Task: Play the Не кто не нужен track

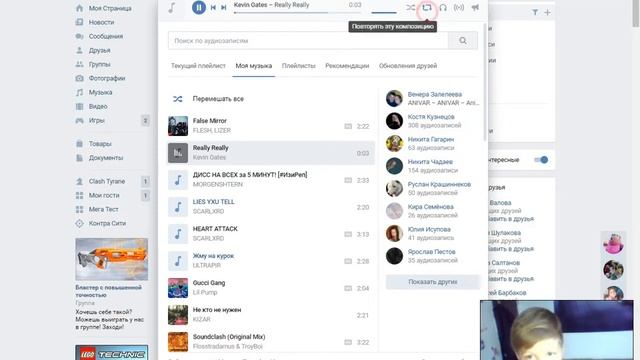Action: tap(271, 315)
